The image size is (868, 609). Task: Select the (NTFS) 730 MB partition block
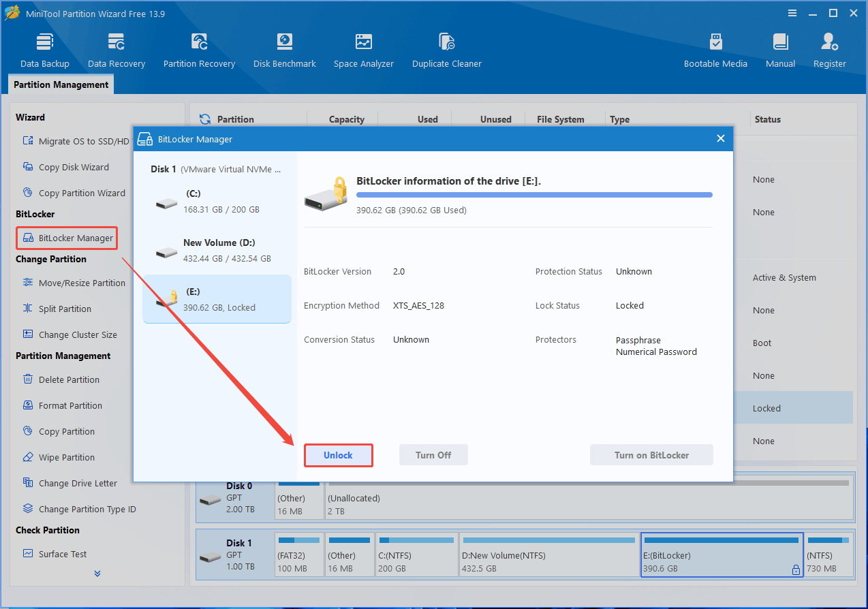829,555
